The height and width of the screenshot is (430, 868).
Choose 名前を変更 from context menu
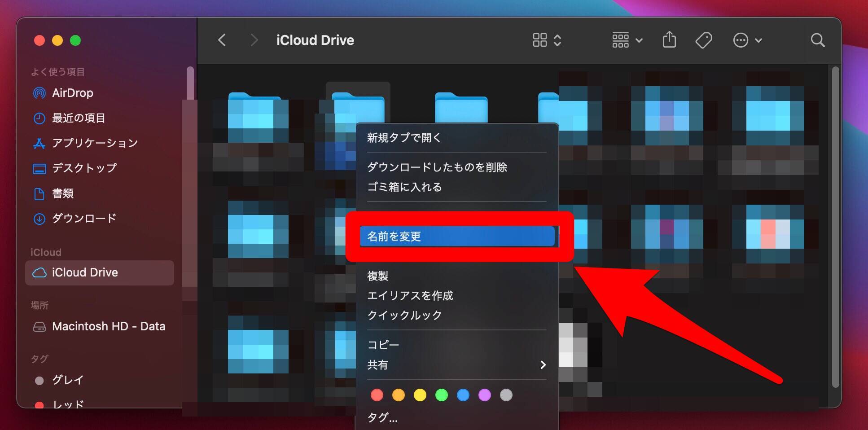coord(457,237)
